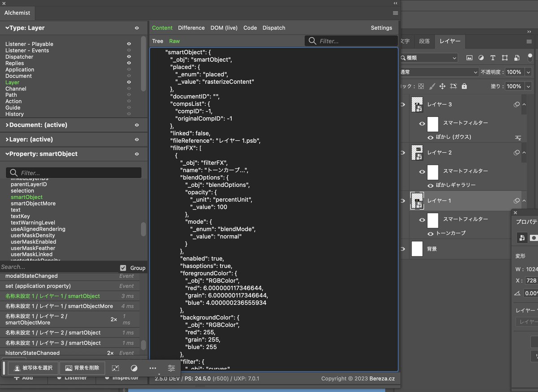Screen dimensions: 538x392
Task: Lock artboard nesting icon
Action: coord(453,86)
